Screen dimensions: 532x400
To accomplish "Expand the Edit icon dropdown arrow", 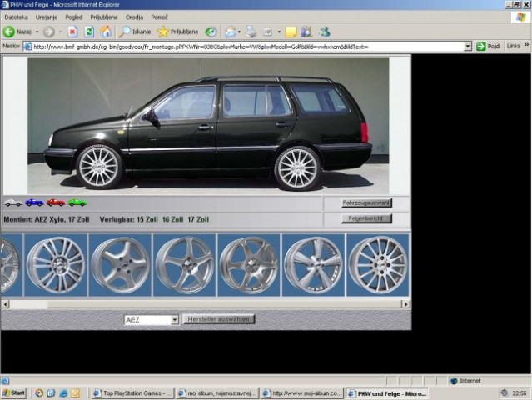I will [x=279, y=32].
